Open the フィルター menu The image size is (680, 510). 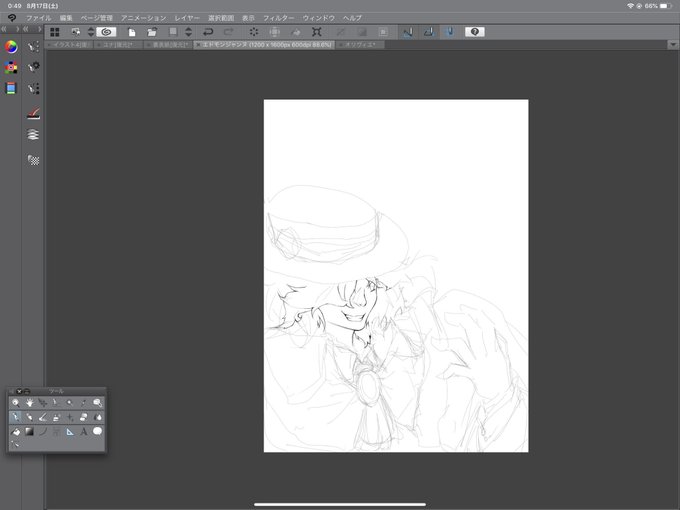[278, 18]
